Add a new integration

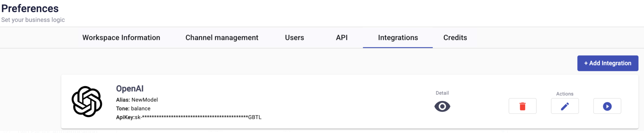[608, 63]
